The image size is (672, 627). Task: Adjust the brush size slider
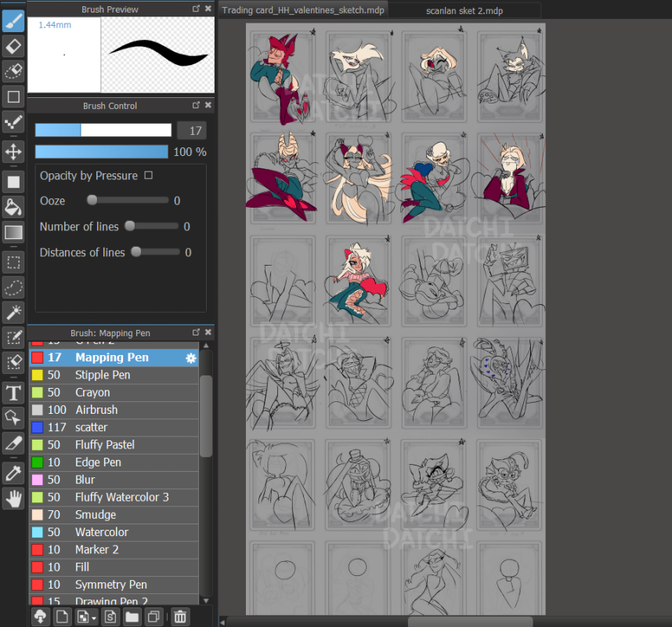[103, 130]
